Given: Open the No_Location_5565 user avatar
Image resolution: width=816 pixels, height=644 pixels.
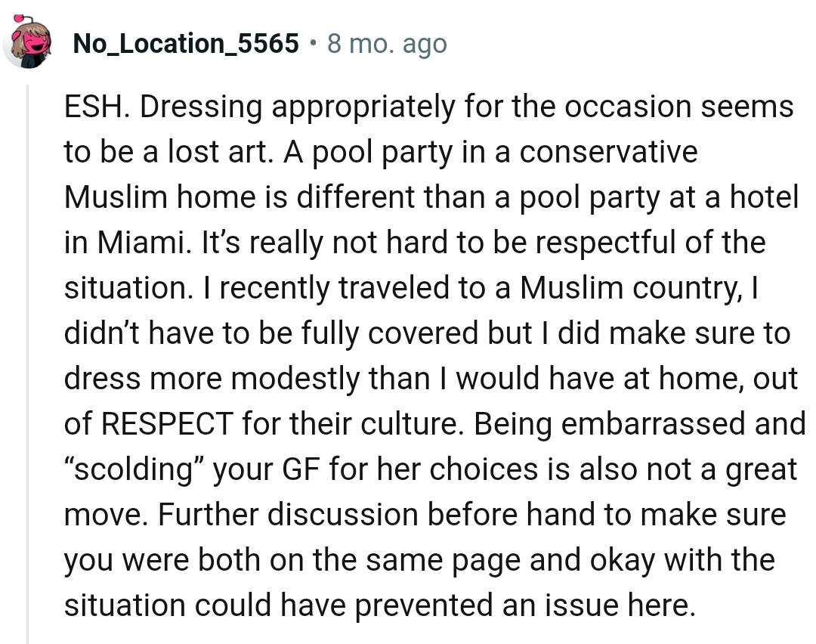Looking at the screenshot, I should coord(27,42).
